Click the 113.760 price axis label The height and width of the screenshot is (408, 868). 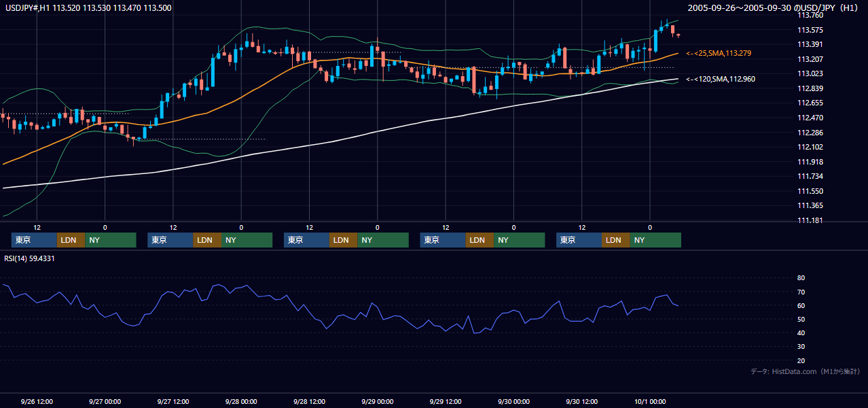coord(810,15)
